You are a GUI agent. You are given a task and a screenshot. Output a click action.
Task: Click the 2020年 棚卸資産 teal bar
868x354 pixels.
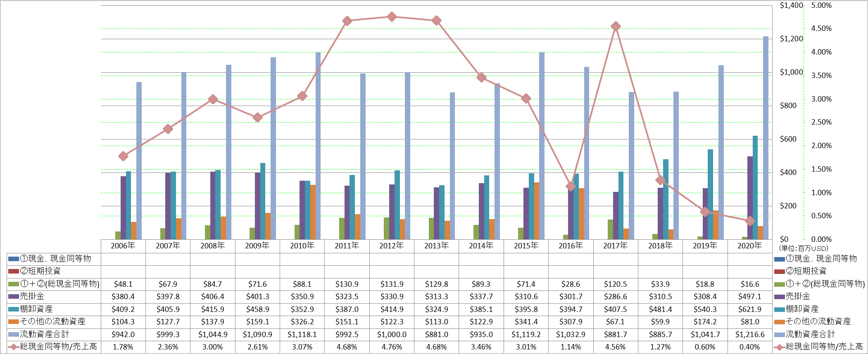point(755,187)
